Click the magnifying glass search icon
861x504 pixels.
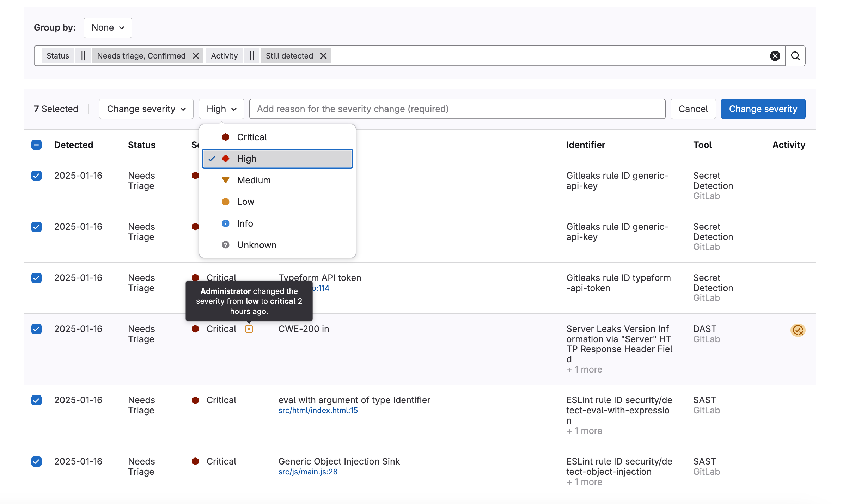pyautogui.click(x=795, y=56)
